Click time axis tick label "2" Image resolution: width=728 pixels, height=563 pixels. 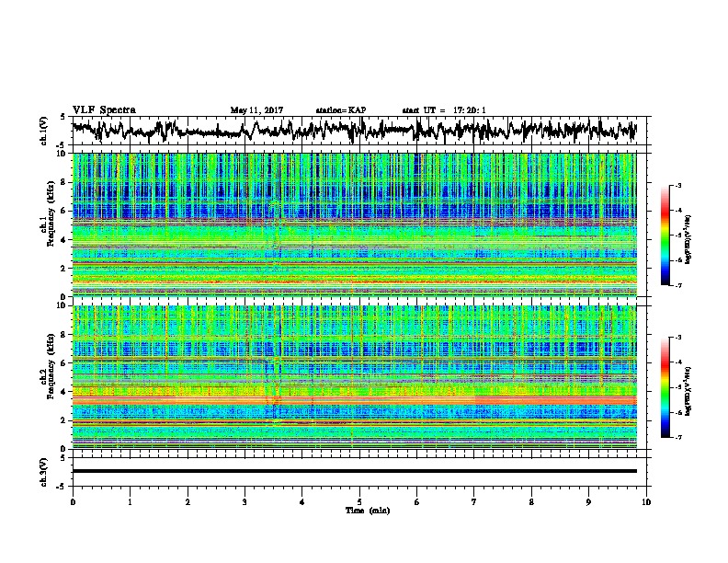(188, 502)
